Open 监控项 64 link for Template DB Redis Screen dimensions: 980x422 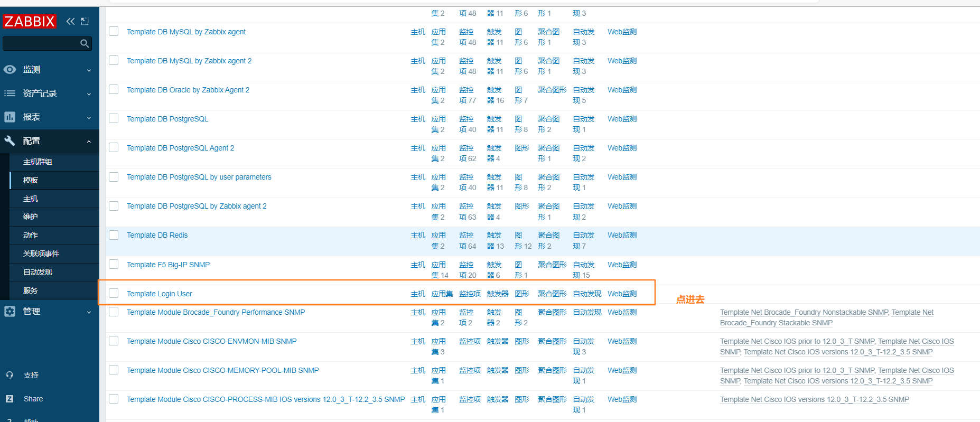tap(468, 240)
